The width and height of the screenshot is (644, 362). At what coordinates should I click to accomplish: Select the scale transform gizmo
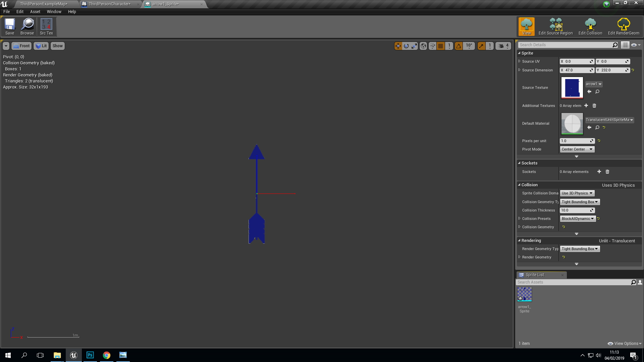pyautogui.click(x=414, y=46)
